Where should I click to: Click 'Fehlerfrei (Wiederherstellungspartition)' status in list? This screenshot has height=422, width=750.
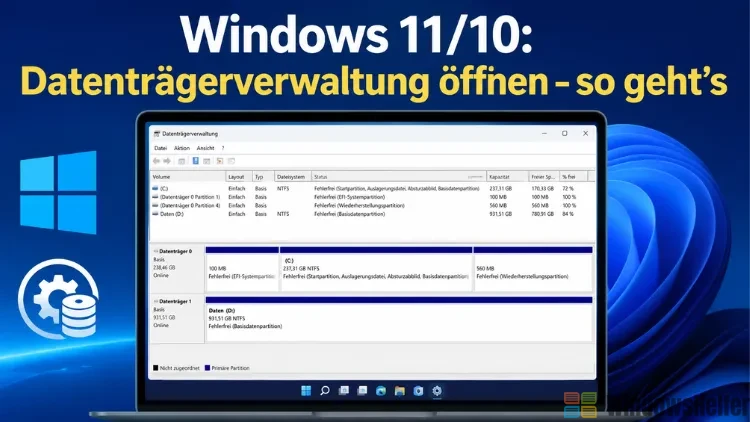359,205
